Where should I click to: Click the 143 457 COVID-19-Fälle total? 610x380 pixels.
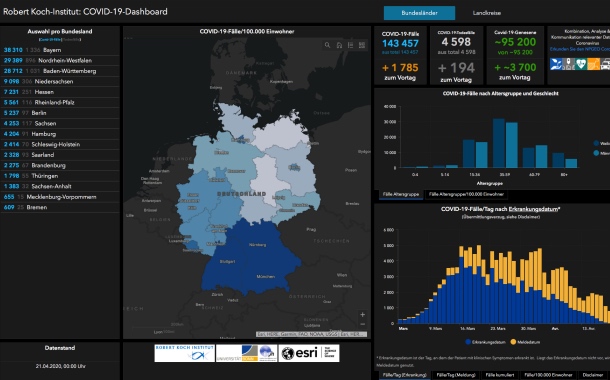coord(400,43)
